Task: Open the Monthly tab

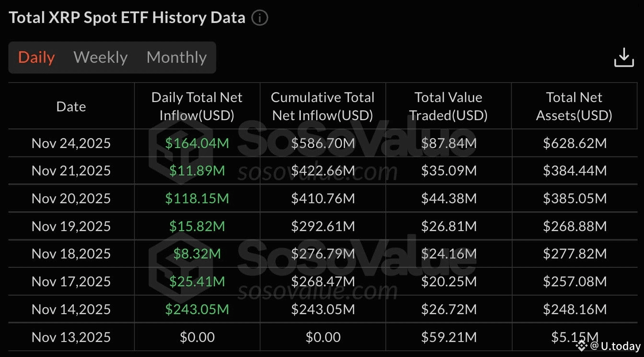Action: [x=176, y=57]
